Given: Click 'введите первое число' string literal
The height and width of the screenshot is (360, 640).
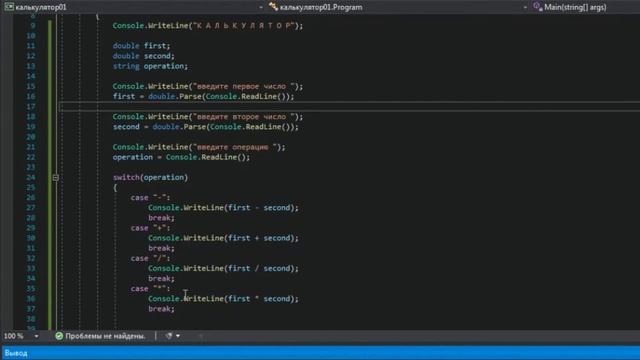Looking at the screenshot, I should [244, 87].
